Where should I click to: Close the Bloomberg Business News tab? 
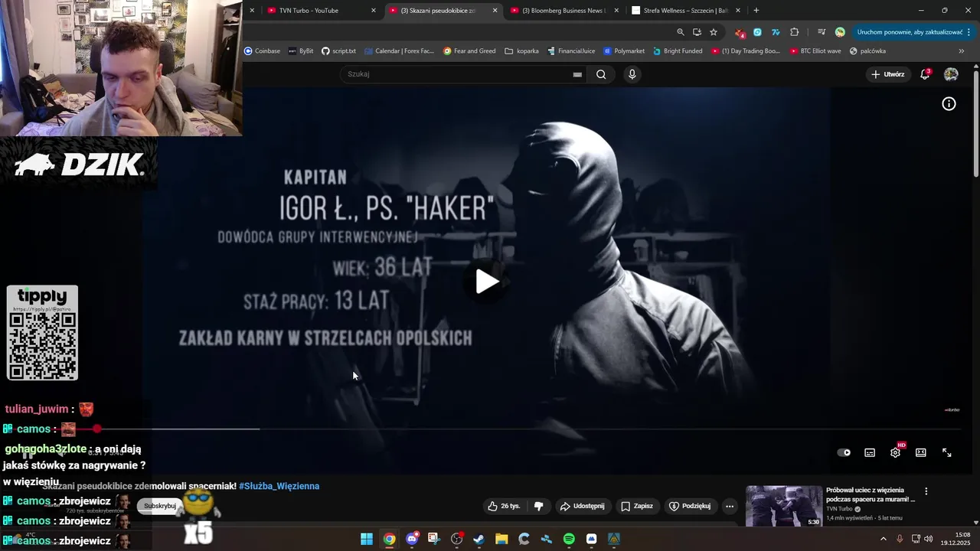616,11
